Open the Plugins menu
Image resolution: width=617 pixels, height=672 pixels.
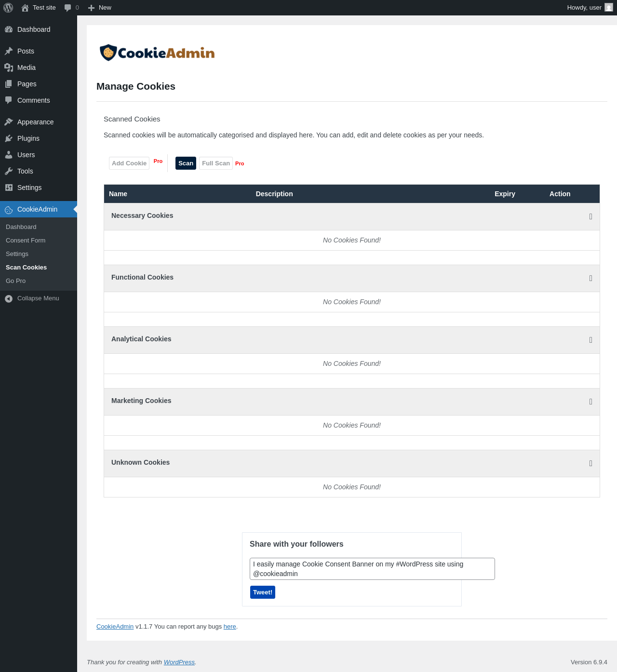39,138
